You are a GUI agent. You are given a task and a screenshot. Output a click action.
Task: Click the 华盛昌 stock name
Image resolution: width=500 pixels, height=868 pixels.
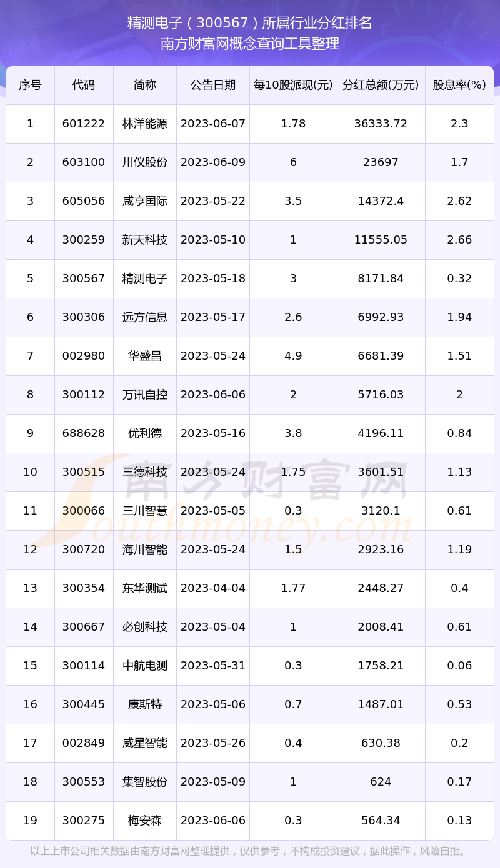pyautogui.click(x=145, y=356)
